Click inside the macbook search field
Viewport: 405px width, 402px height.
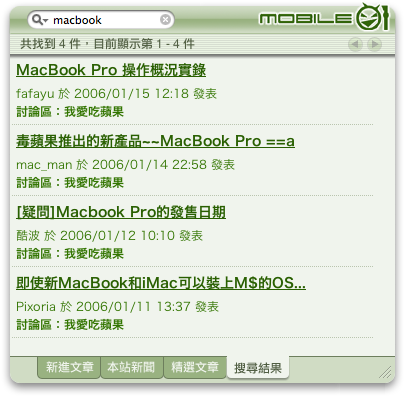point(101,20)
